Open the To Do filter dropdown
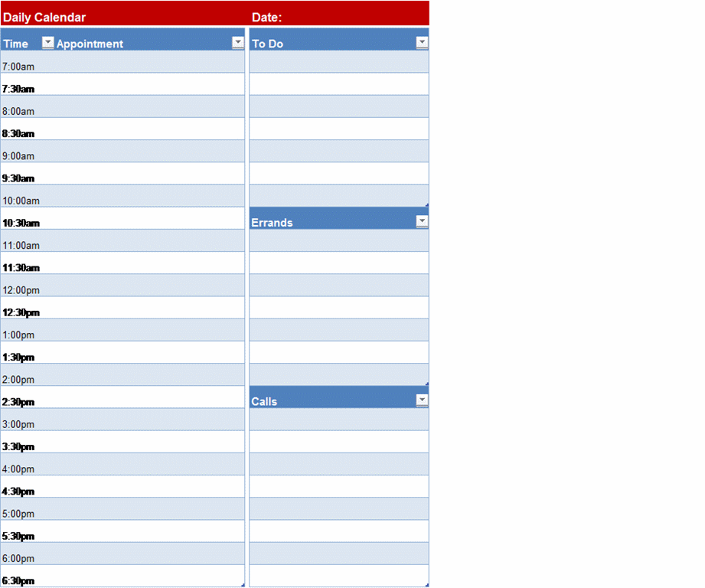Image resolution: width=705 pixels, height=588 pixels. (x=422, y=42)
